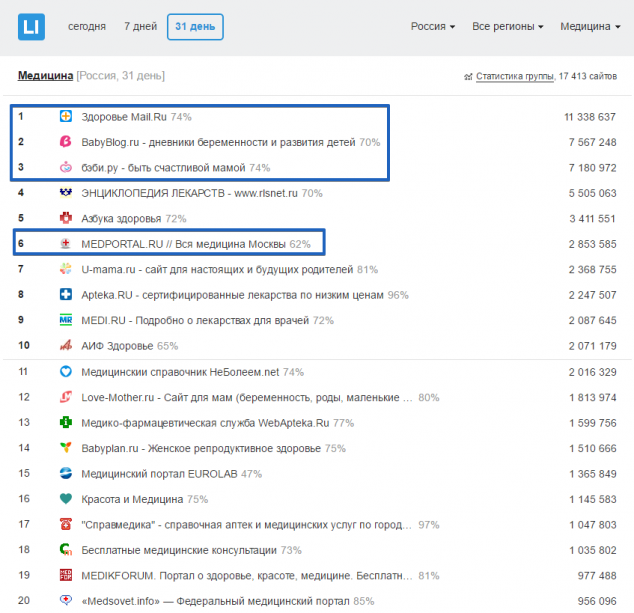Open MEDIKFORUM Портал о здоровье link

pyautogui.click(x=247, y=576)
